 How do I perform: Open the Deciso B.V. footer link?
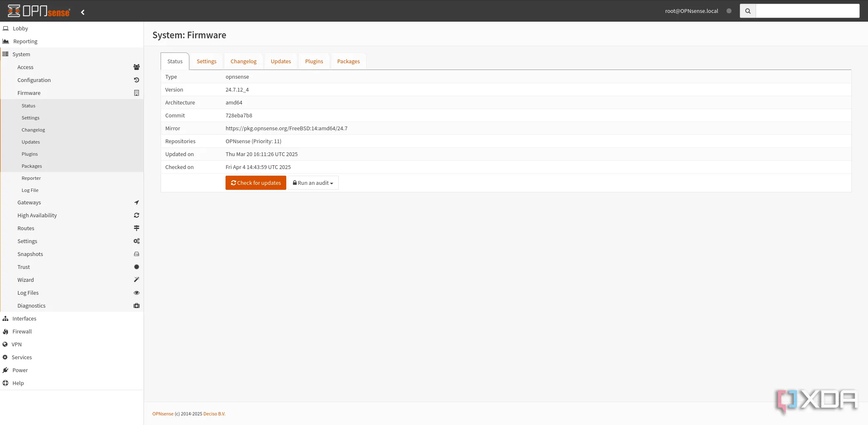(x=214, y=414)
